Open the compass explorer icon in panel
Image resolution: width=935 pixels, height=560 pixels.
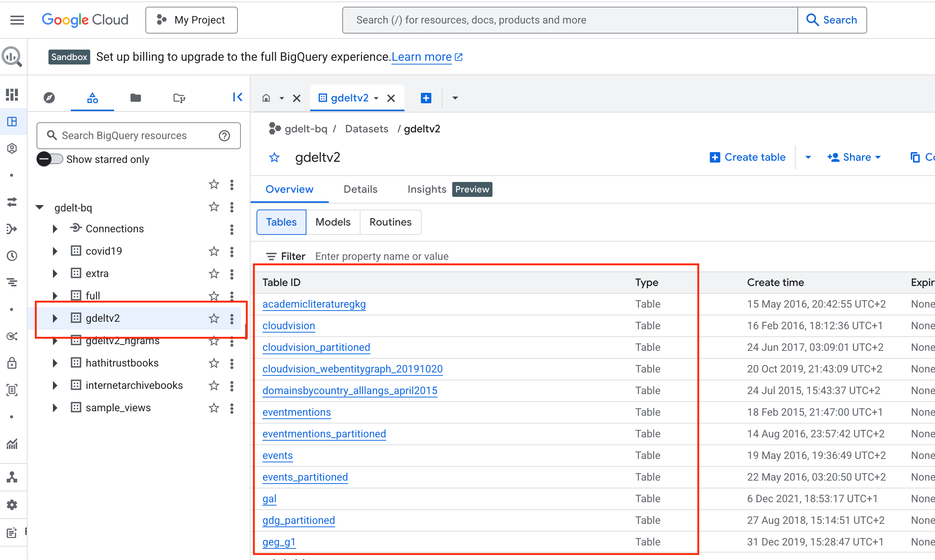[49, 98]
